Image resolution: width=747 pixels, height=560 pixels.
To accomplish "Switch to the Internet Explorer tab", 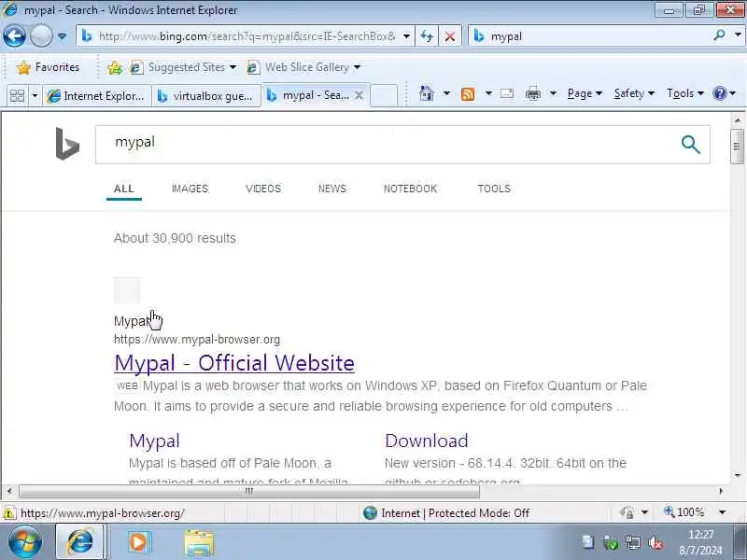I will point(97,96).
